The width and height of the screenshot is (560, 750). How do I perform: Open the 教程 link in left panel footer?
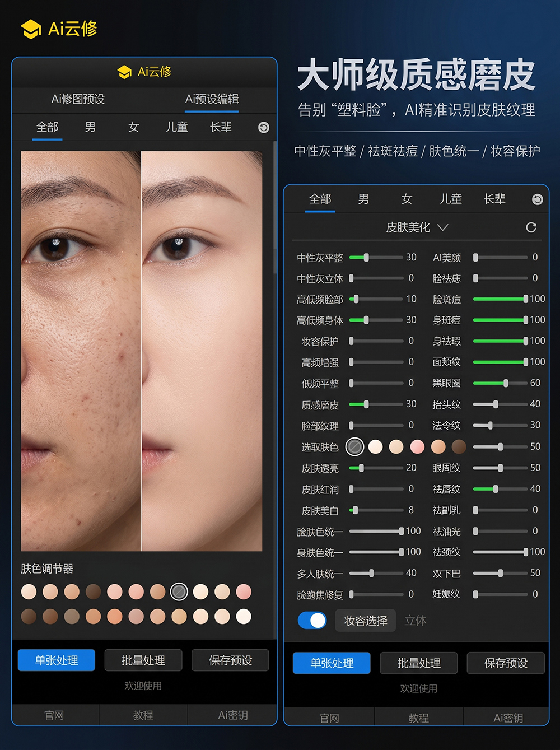[143, 715]
